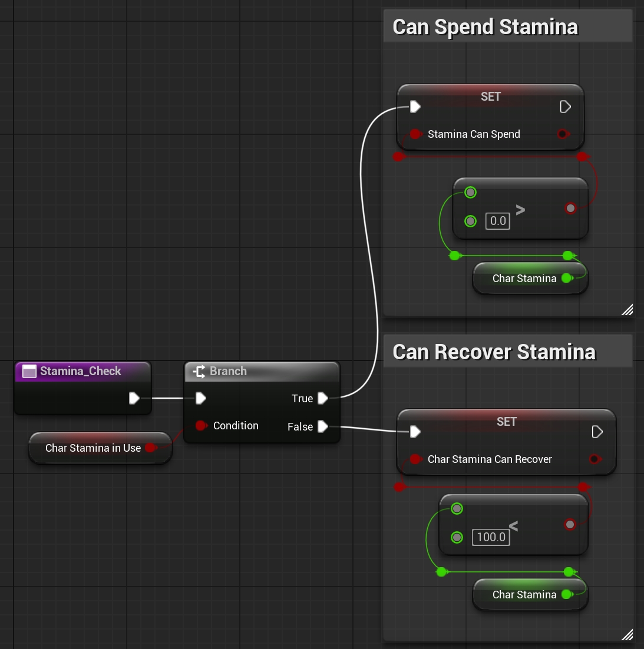Viewport: 644px width, 649px height.
Task: Click the Branch node's True execution pin
Action: [322, 398]
